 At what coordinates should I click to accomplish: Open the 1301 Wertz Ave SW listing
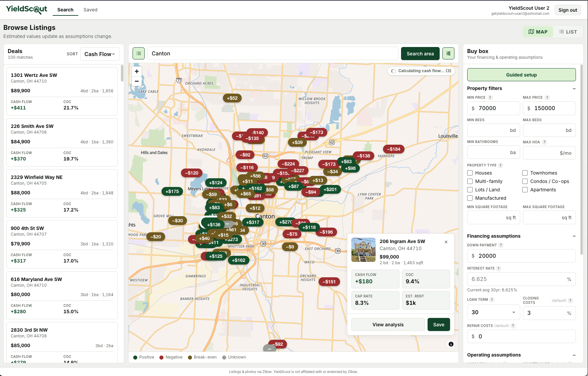coord(62,91)
